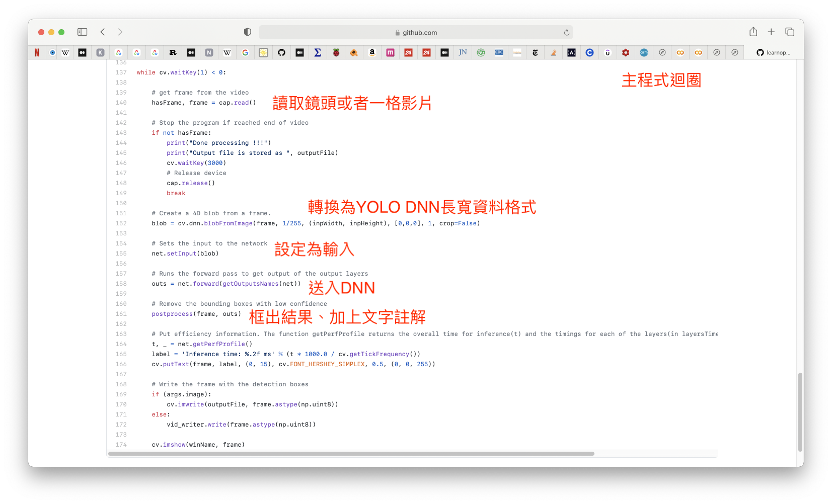The image size is (832, 504).
Task: Click comment '# Sets the input to the network'
Action: coord(209,243)
